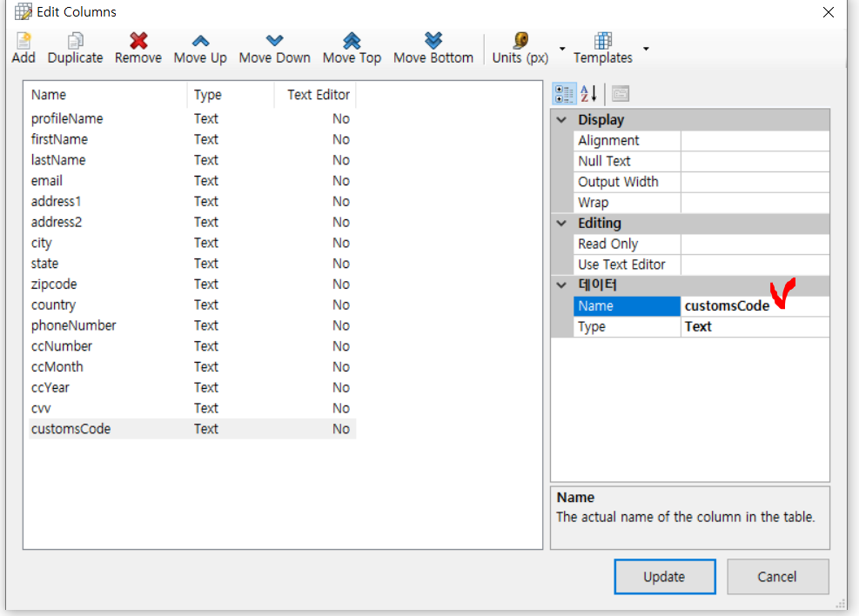Click the Text Editor column header
The height and width of the screenshot is (616, 859).
[318, 95]
